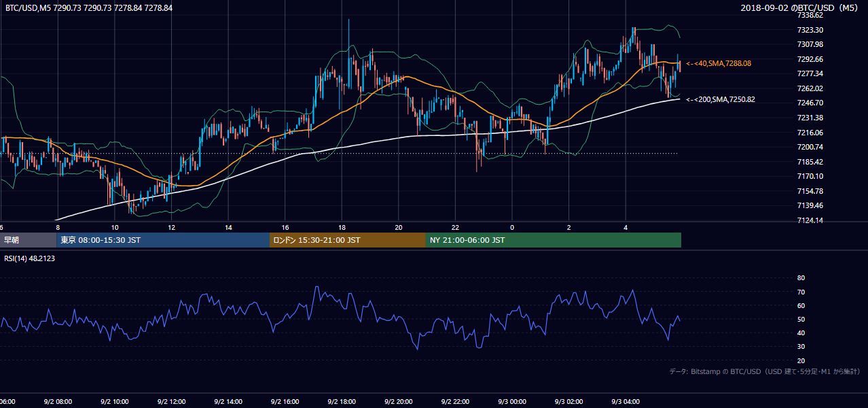Screen dimensions: 868x408
Task: Click RSI scale level 40
Action: [801, 333]
